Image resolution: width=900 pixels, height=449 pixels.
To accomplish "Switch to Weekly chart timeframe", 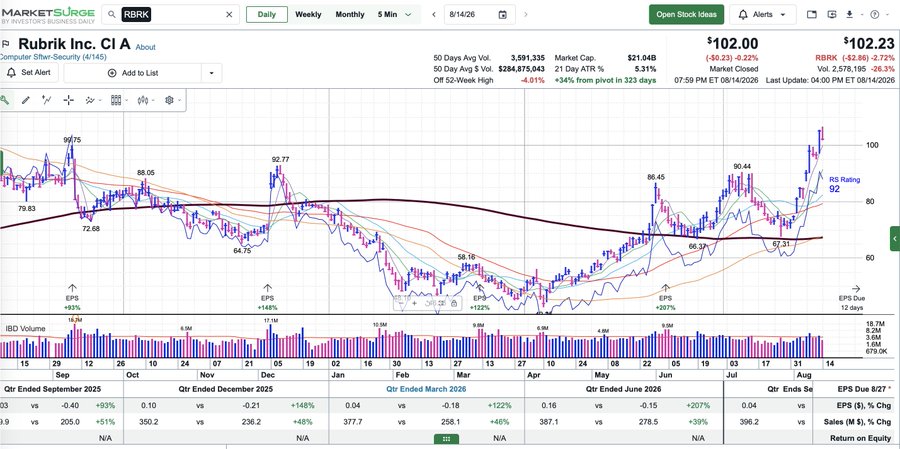I will pyautogui.click(x=308, y=14).
